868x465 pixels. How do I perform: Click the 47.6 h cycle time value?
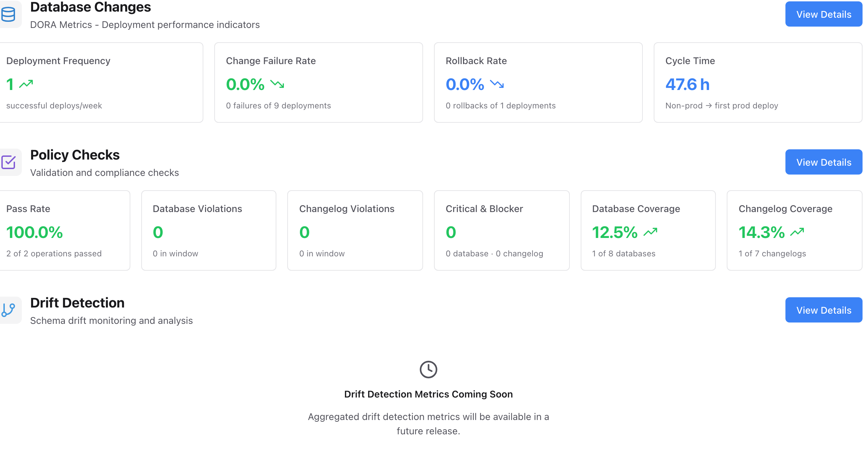688,85
